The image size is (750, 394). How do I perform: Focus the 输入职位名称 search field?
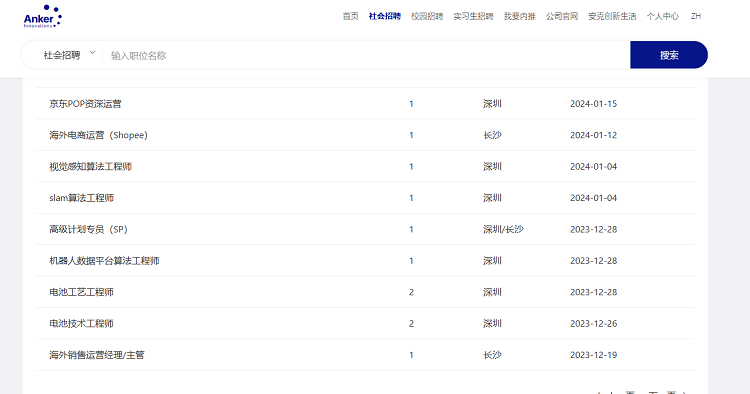[x=367, y=55]
